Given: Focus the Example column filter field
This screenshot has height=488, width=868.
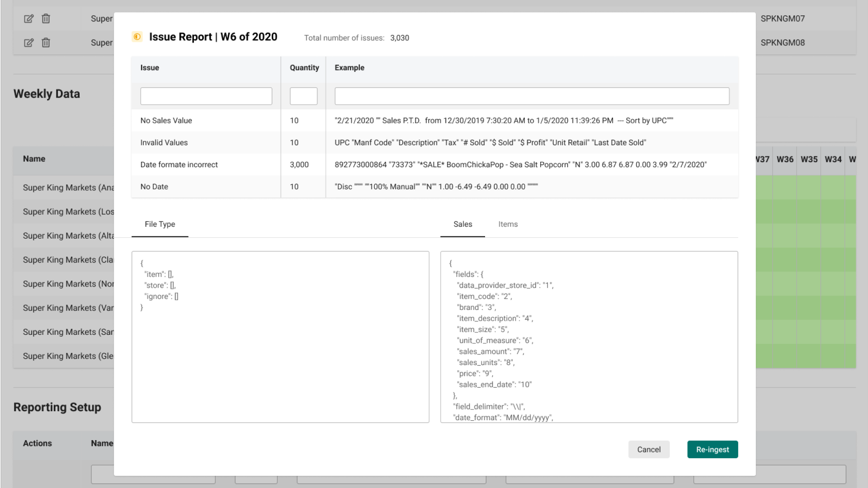Looking at the screenshot, I should point(532,96).
